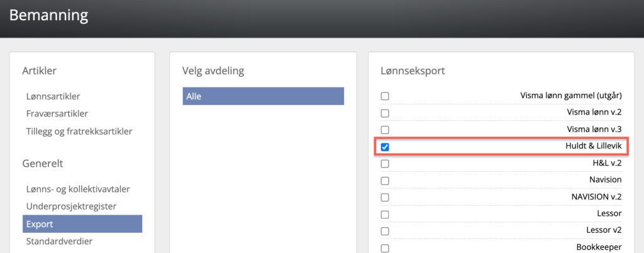Uncheck the Huldt & Lillevik checkbox
The width and height of the screenshot is (644, 253).
[x=385, y=147]
